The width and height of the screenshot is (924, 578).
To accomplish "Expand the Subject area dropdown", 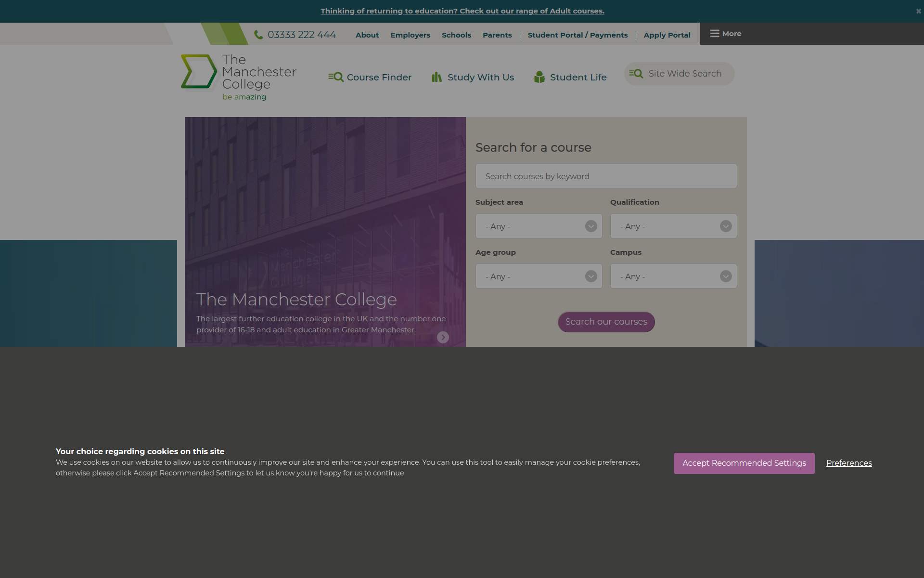I will [x=539, y=226].
